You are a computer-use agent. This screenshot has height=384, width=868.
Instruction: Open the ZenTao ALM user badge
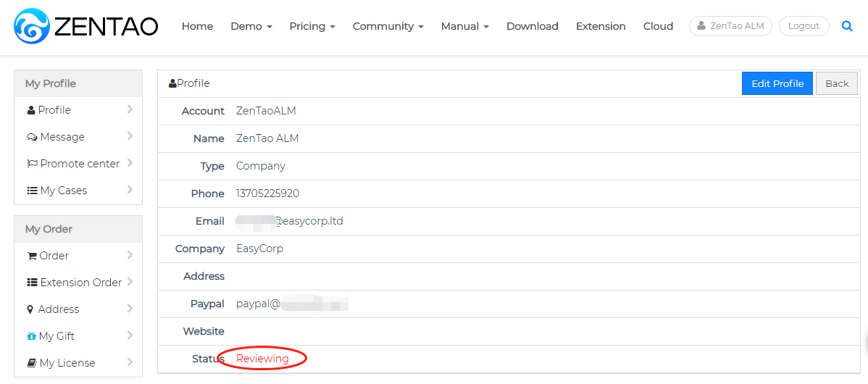(x=730, y=26)
